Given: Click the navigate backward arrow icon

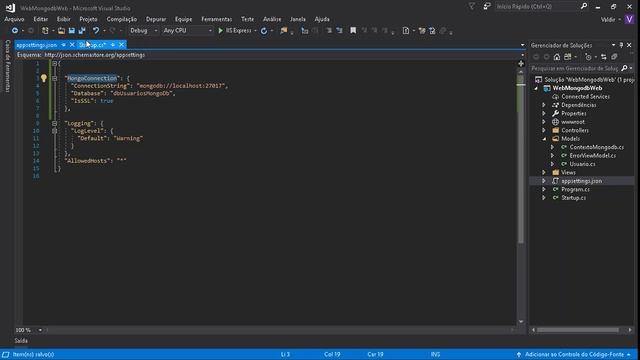Looking at the screenshot, I should click(15, 31).
